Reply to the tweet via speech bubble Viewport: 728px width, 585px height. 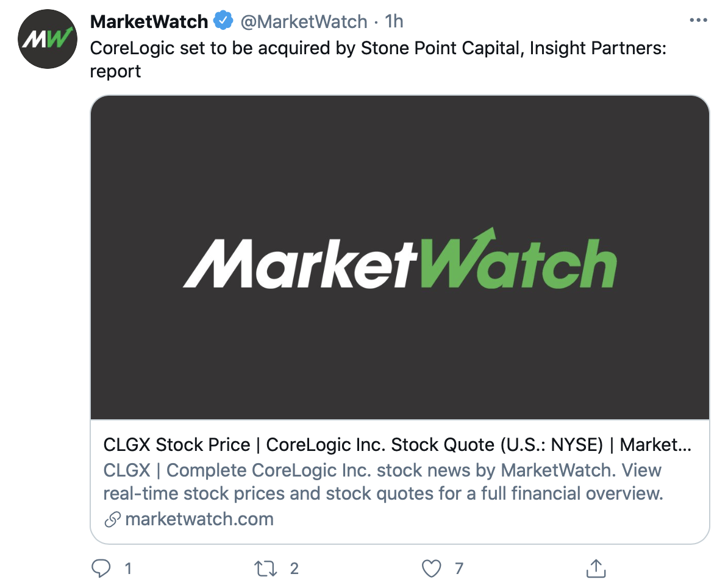pyautogui.click(x=100, y=569)
